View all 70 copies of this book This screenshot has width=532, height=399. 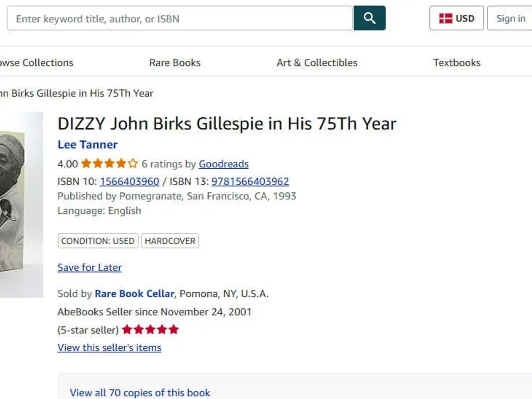pyautogui.click(x=140, y=392)
